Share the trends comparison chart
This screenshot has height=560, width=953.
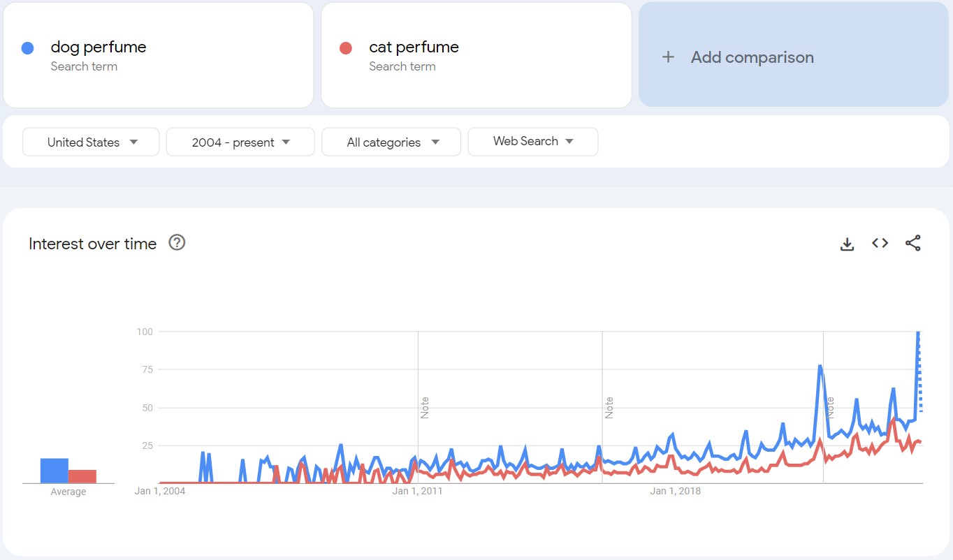[x=913, y=243]
